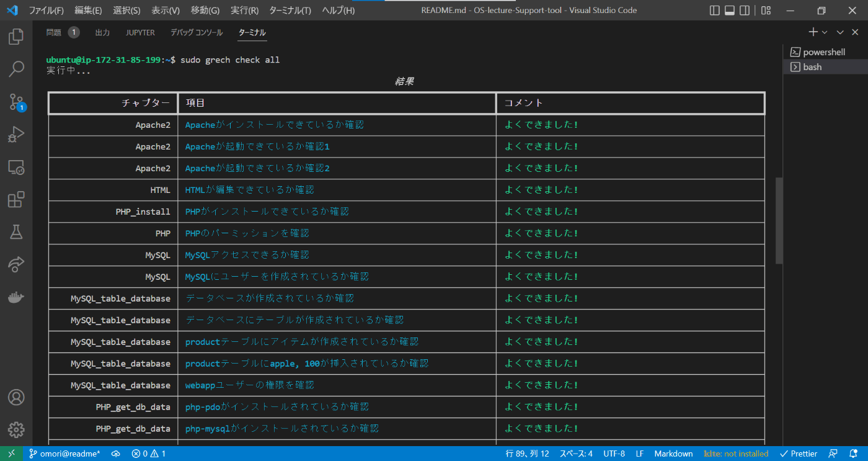Change language mode via Markdown

[673, 454]
